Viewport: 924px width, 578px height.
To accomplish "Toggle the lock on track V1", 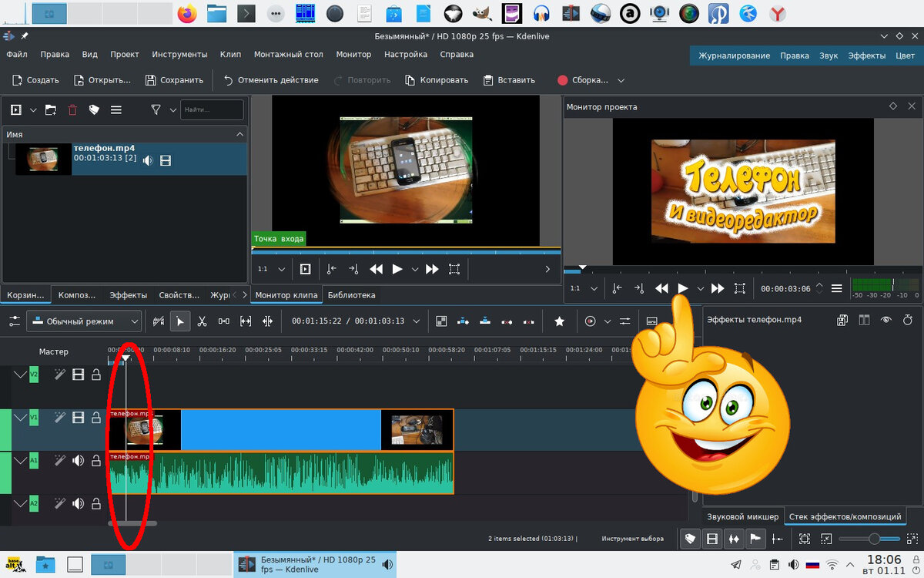I will [x=96, y=418].
